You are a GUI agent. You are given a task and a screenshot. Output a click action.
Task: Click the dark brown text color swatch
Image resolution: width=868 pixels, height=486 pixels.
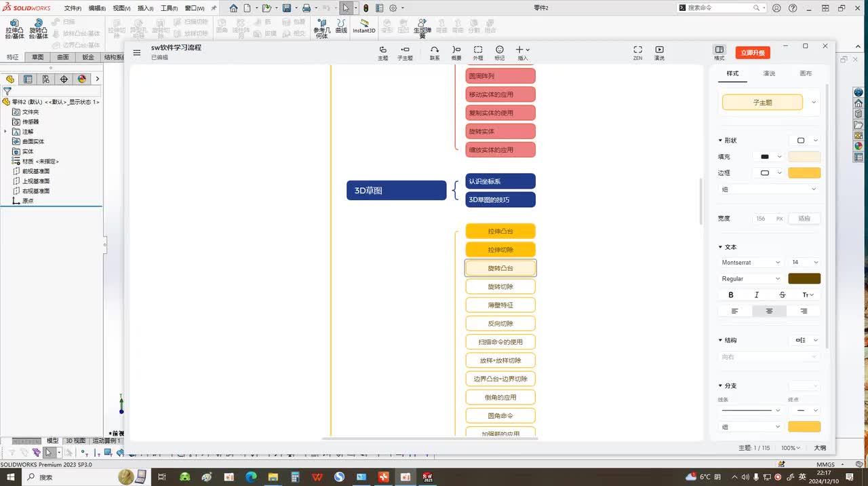point(804,279)
